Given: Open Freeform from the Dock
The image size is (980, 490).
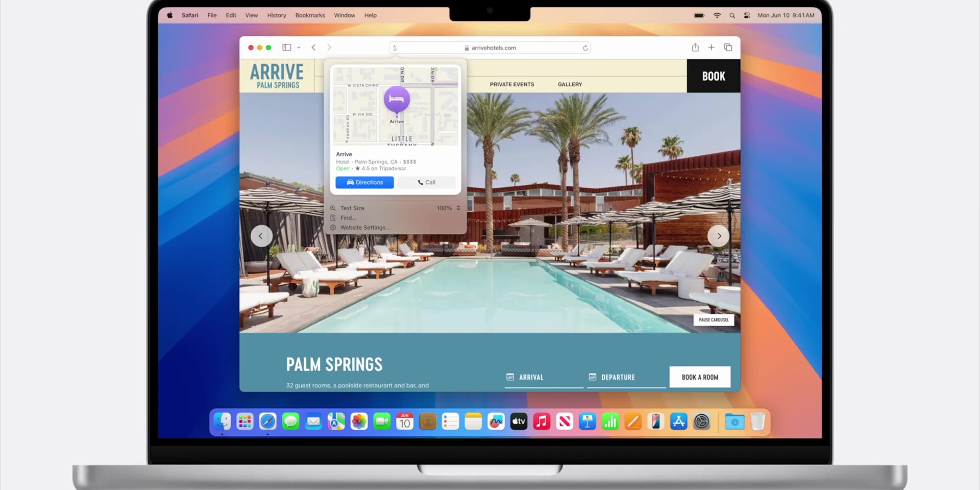Looking at the screenshot, I should (496, 422).
